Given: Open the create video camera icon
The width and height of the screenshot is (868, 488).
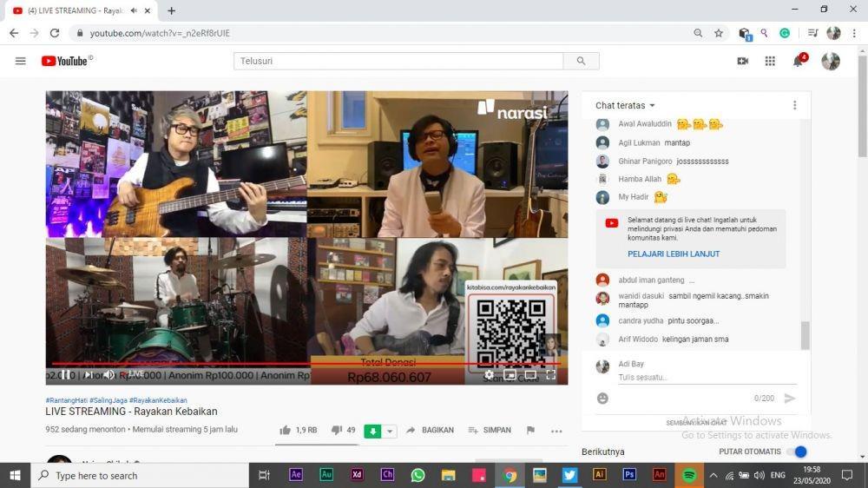Looking at the screenshot, I should [743, 61].
